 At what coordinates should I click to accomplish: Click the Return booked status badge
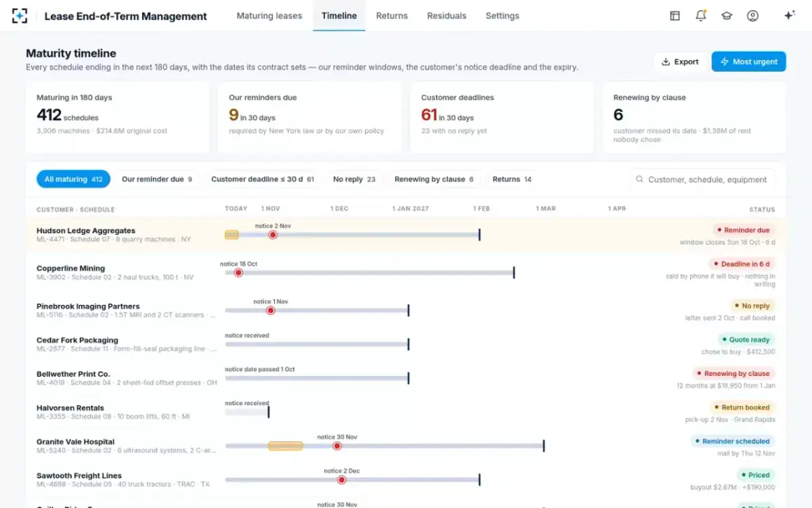742,408
